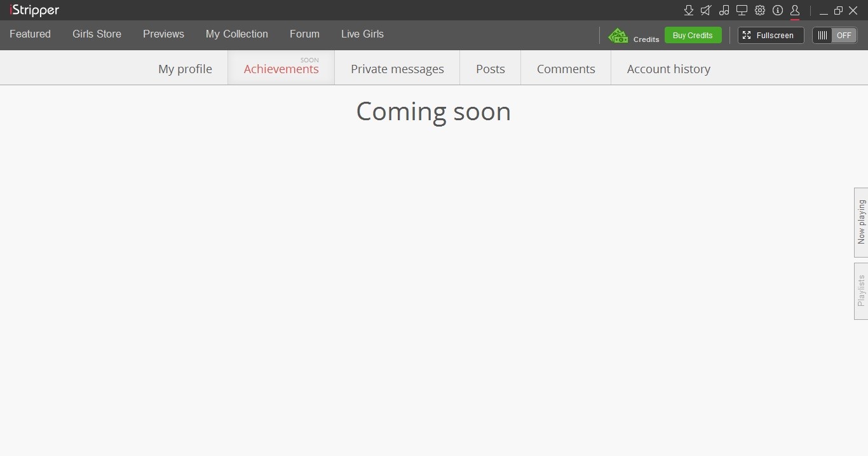Open settings via the gear icon

click(760, 10)
